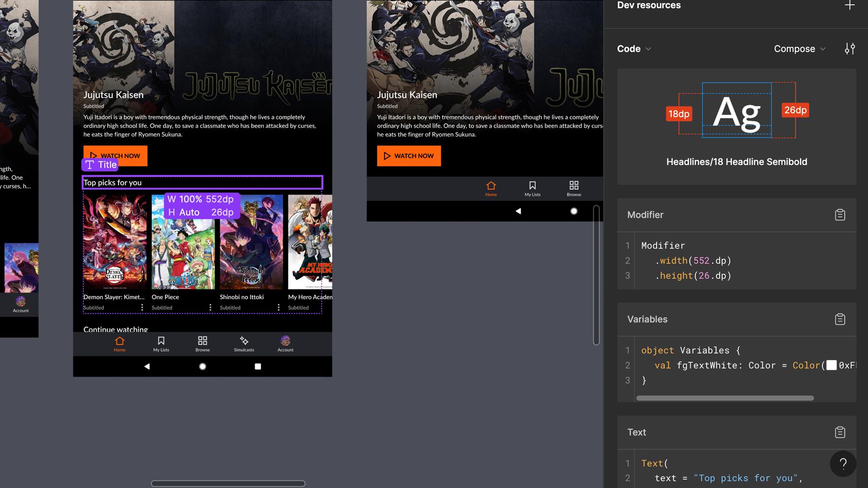The image size is (868, 488).
Task: Open options menu for One Piece card
Action: tap(210, 307)
